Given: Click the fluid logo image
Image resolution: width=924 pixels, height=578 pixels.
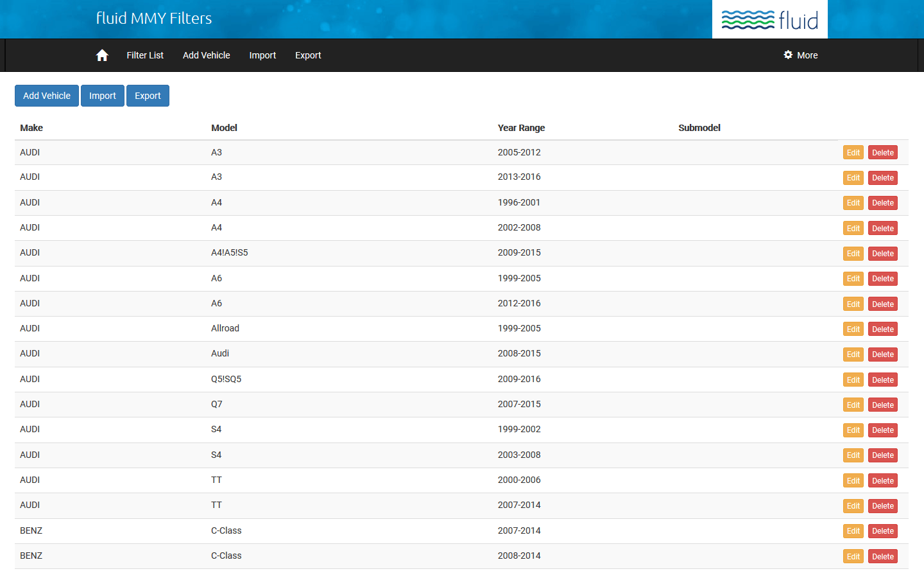Looking at the screenshot, I should (769, 20).
